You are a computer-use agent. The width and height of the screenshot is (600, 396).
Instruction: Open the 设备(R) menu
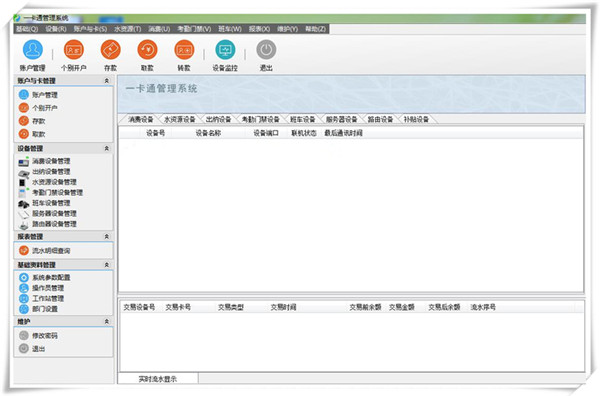(x=56, y=29)
